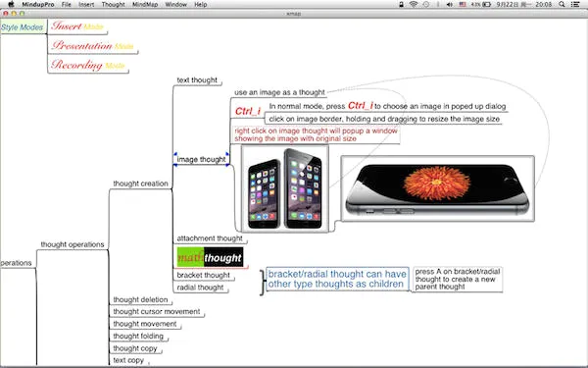The image size is (588, 368).
Task: Open the File menu
Action: click(x=67, y=5)
